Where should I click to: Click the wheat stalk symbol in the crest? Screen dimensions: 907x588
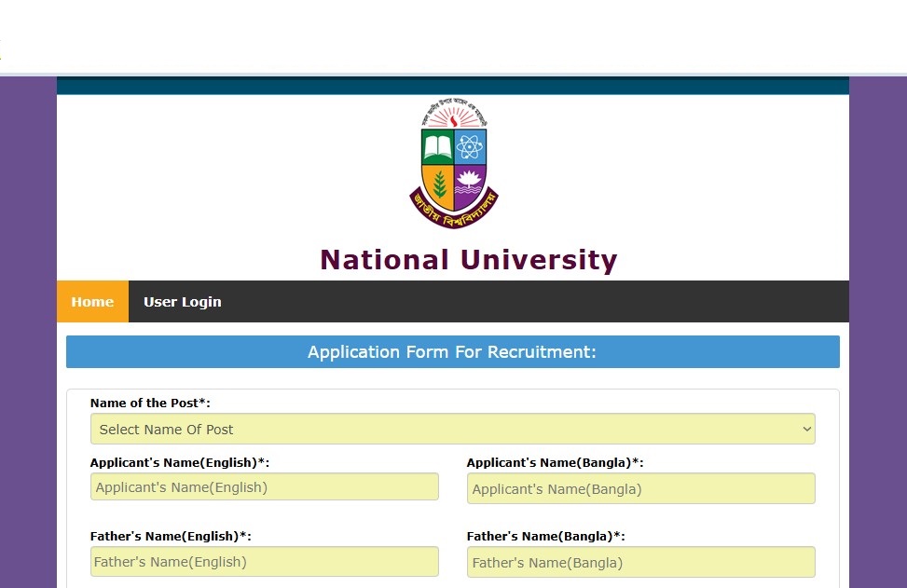click(438, 183)
